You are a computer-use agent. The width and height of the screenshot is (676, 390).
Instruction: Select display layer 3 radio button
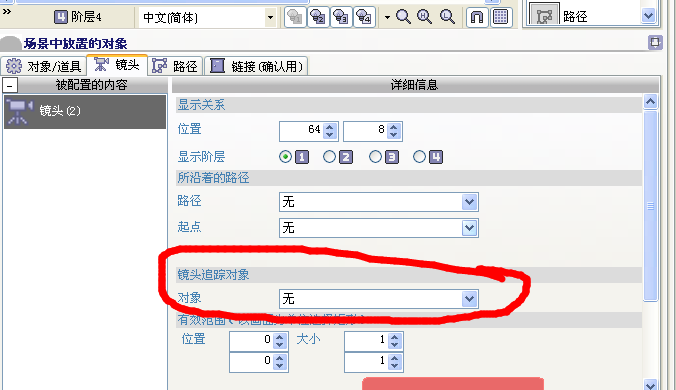[x=375, y=157]
